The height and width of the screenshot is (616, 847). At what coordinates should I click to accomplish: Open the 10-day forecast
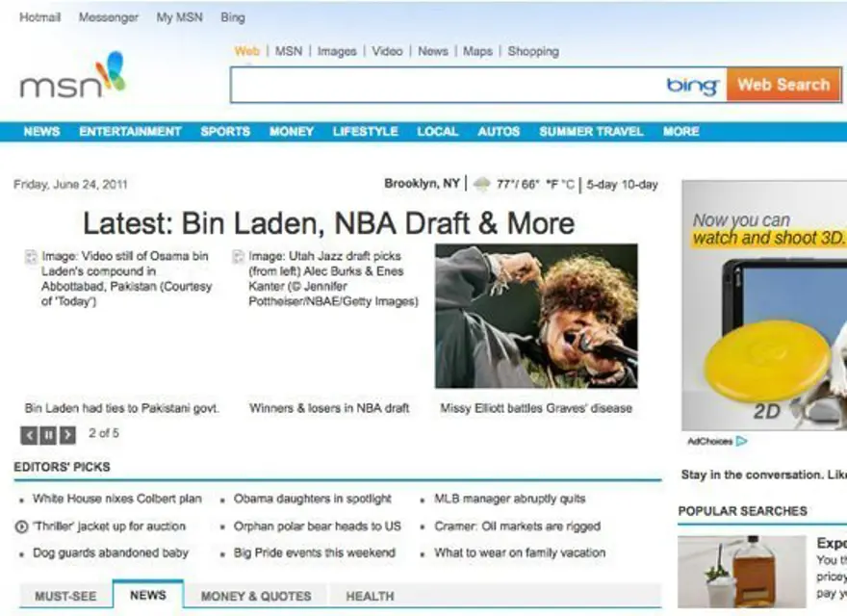click(x=639, y=185)
